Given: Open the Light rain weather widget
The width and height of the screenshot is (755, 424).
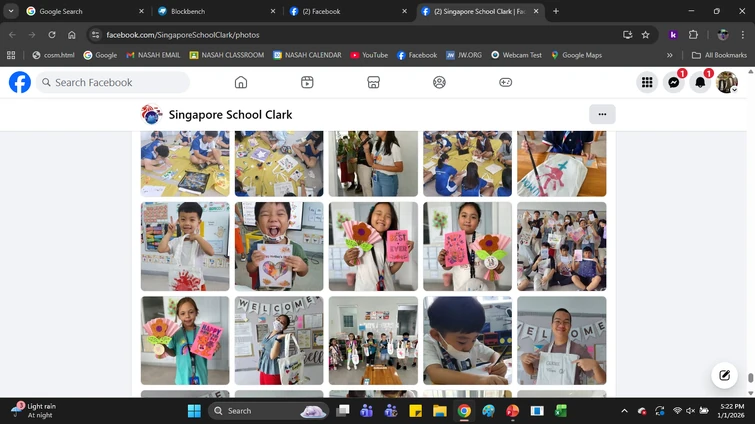Looking at the screenshot, I should 34,411.
